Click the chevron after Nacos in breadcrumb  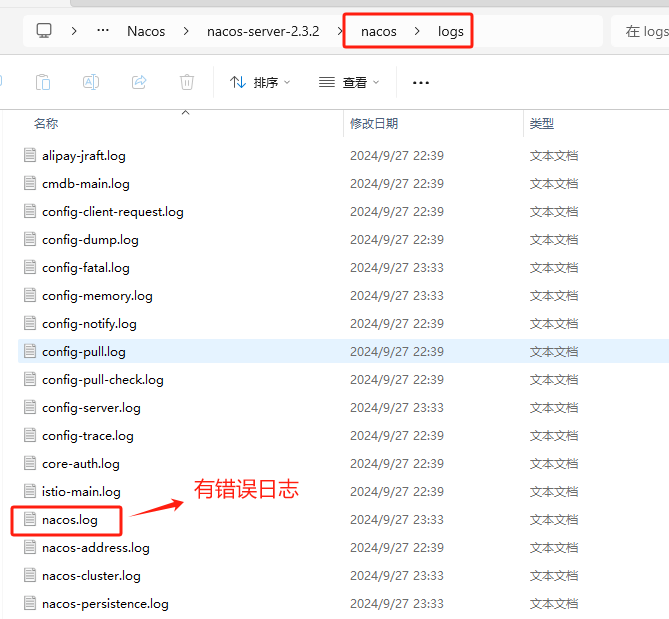(186, 31)
